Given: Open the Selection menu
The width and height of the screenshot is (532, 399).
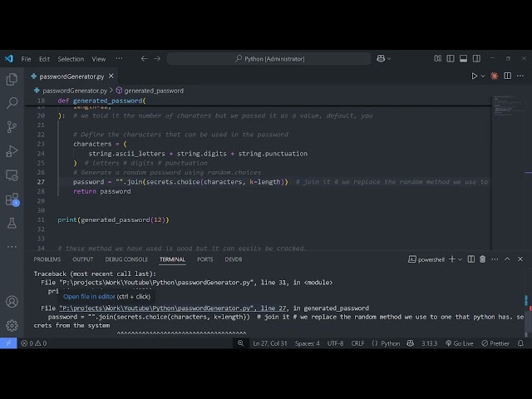Looking at the screenshot, I should coord(71,59).
